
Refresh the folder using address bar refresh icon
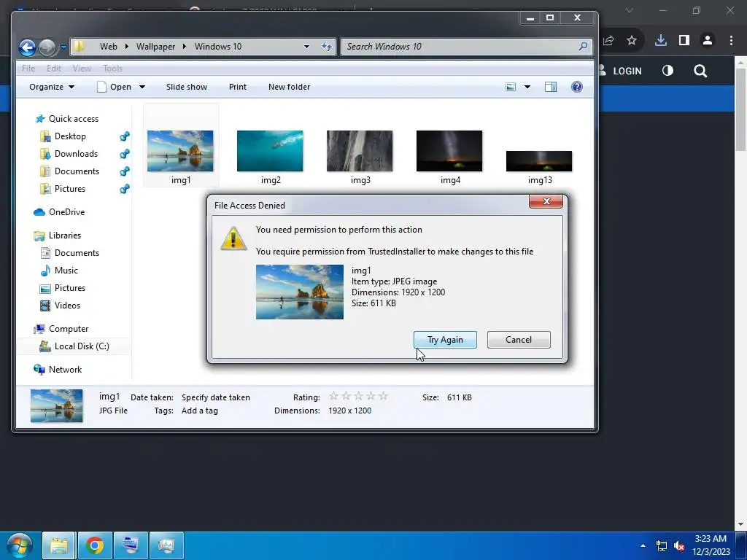tap(327, 47)
